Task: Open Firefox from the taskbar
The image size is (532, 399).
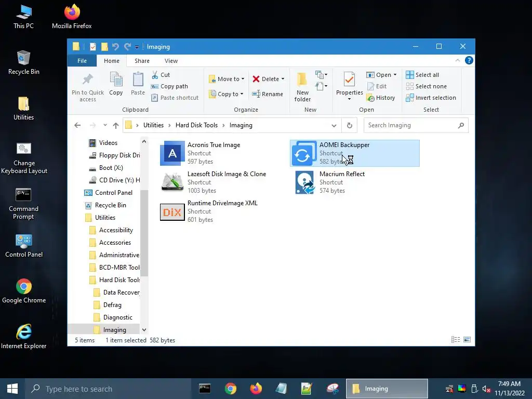Action: click(x=256, y=389)
